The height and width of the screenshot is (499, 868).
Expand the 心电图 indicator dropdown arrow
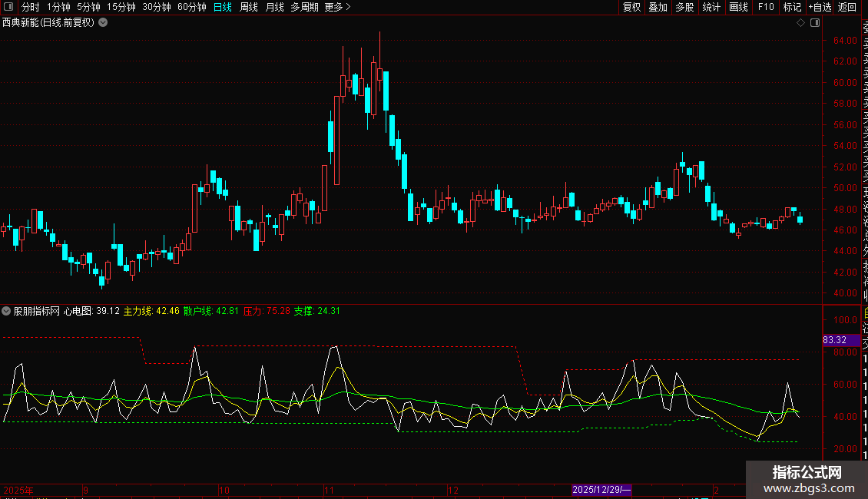(6, 311)
